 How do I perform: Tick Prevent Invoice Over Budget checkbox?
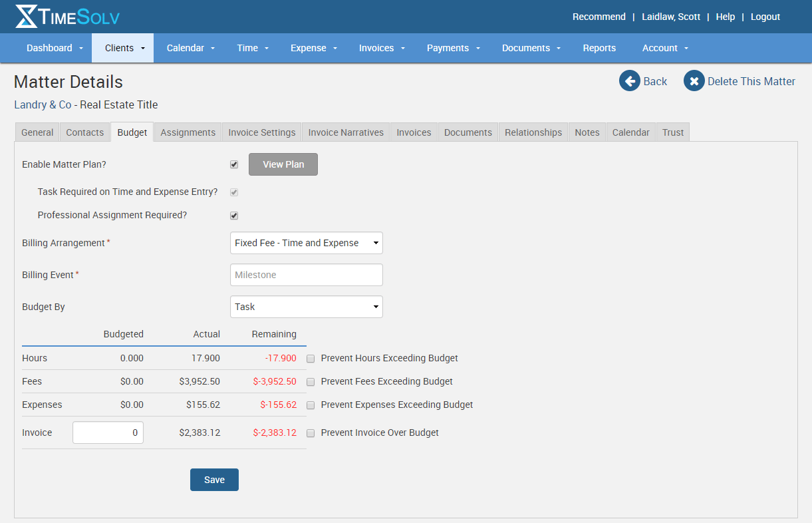(x=311, y=433)
